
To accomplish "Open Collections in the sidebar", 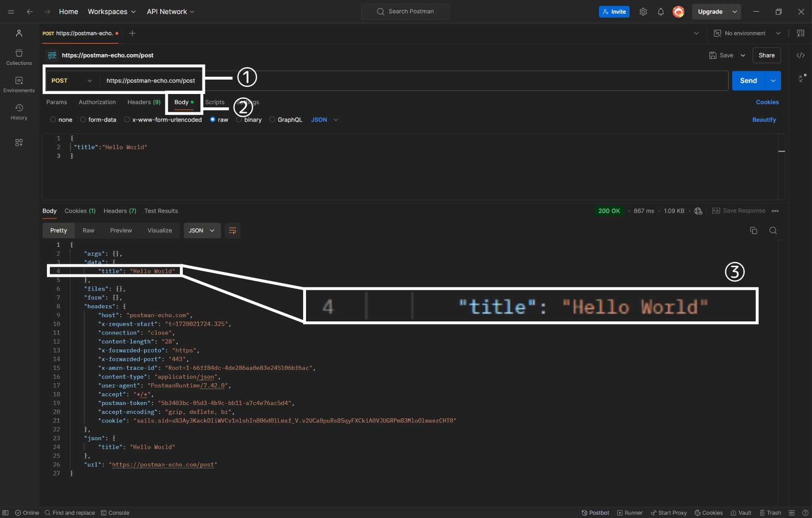I will coord(19,58).
